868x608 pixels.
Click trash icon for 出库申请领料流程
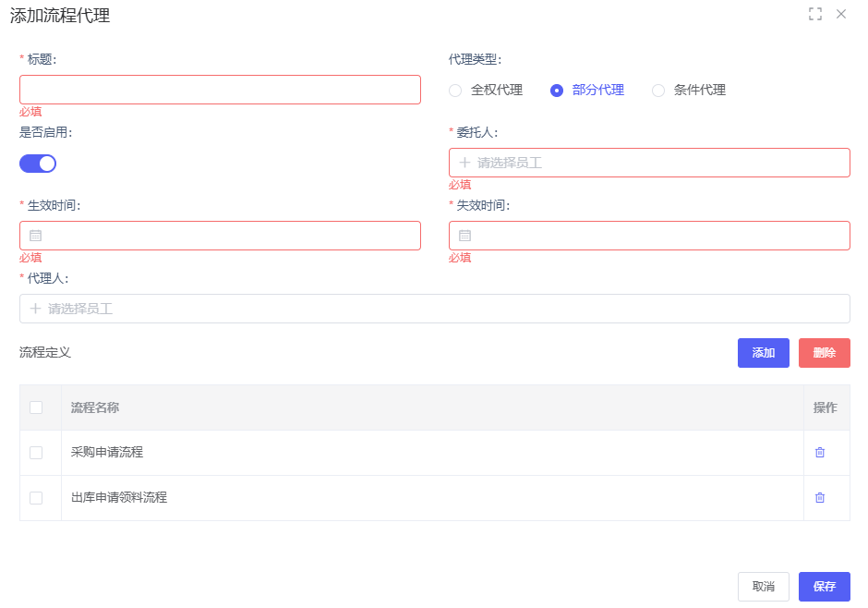820,498
